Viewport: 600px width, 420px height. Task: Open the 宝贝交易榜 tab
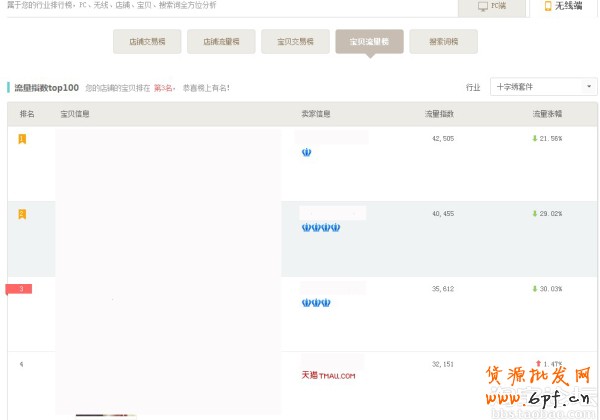coord(295,42)
